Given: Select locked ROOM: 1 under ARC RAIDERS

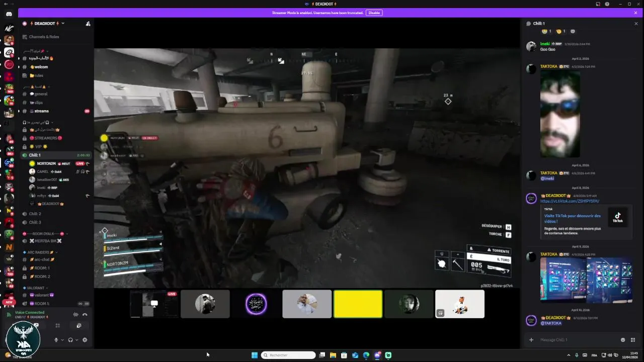Looking at the screenshot, I should 55,268.
